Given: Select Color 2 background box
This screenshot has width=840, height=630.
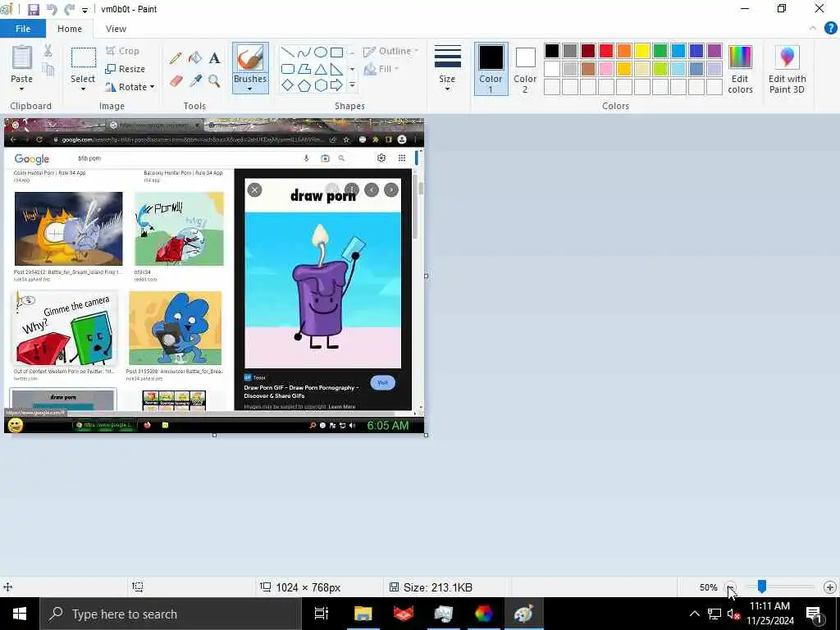Looking at the screenshot, I should tap(525, 69).
